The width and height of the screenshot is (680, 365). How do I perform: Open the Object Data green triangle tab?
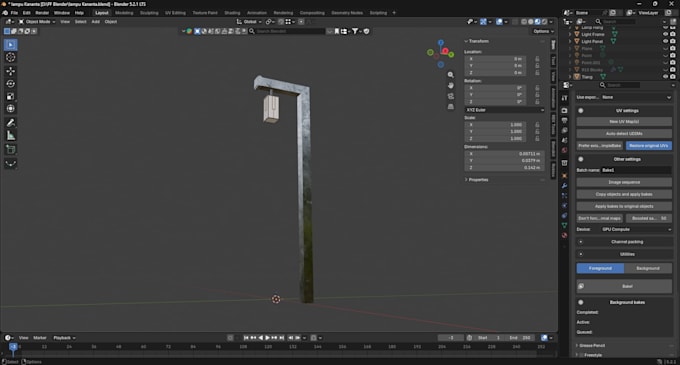[564, 225]
